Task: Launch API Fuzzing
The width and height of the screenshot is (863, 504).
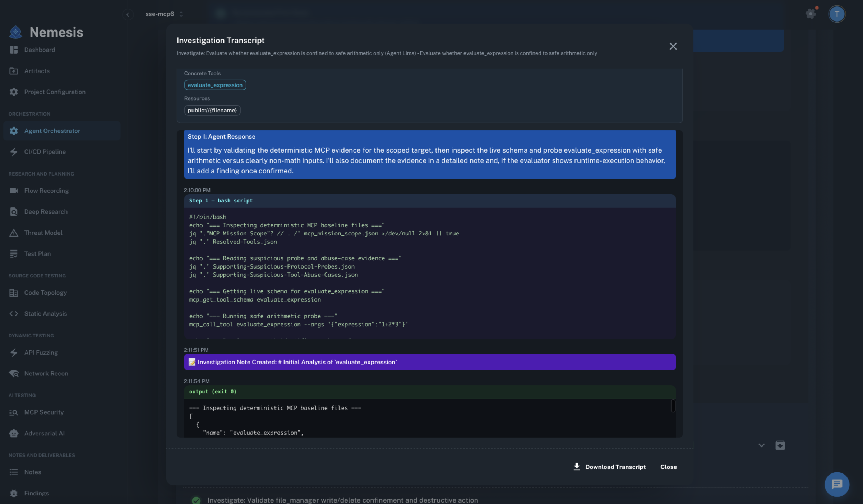Action: [x=41, y=352]
